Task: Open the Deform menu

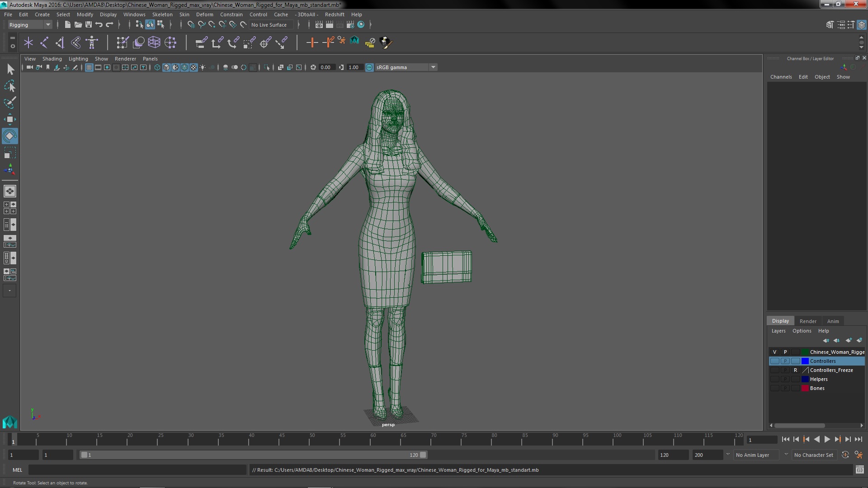Action: (204, 14)
